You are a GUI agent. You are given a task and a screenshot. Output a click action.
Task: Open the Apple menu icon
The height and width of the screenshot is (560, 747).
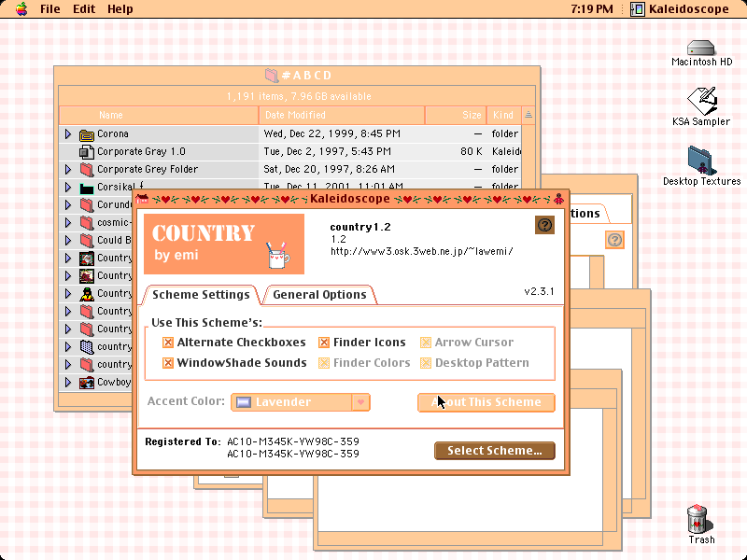tap(21, 9)
